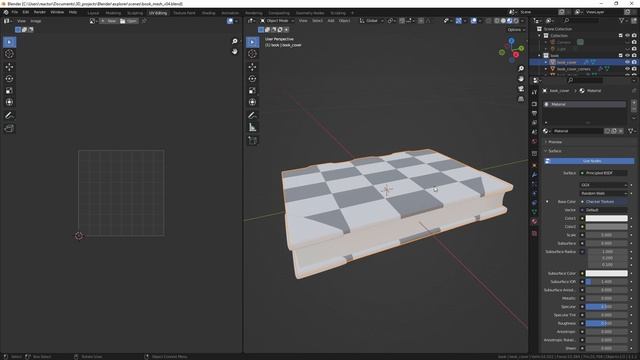Viewport: 640px width, 360px height.
Task: Select the Cursor tool in 3D viewport
Action: click(252, 53)
